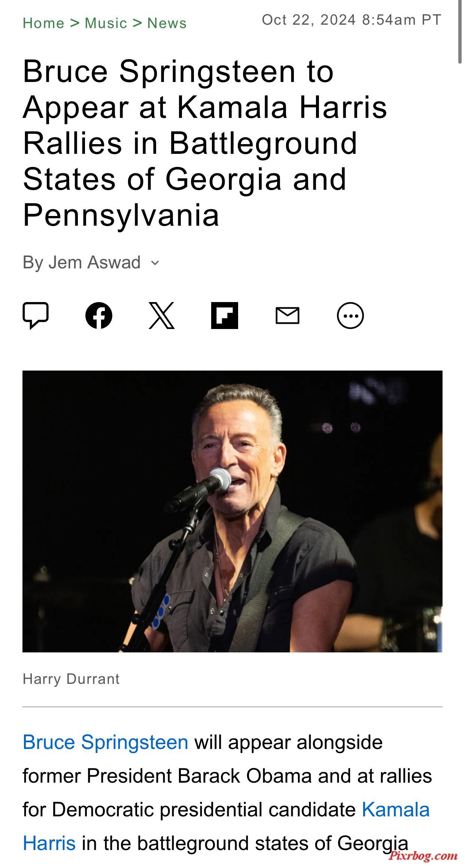Share article on Facebook
465x868 pixels.
click(99, 316)
